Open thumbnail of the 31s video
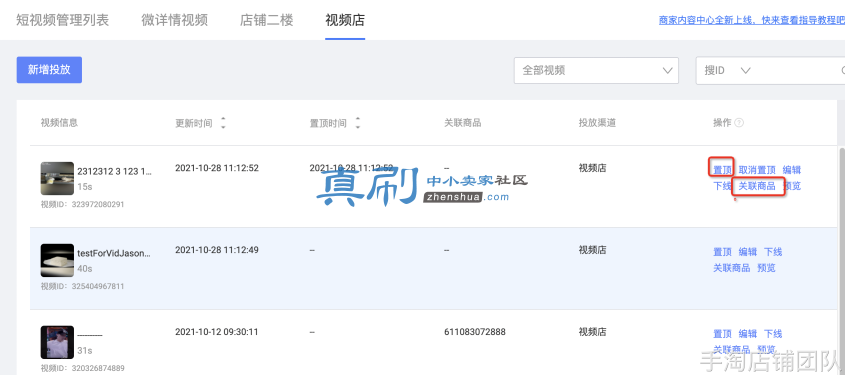The image size is (845, 375). pyautogui.click(x=57, y=342)
